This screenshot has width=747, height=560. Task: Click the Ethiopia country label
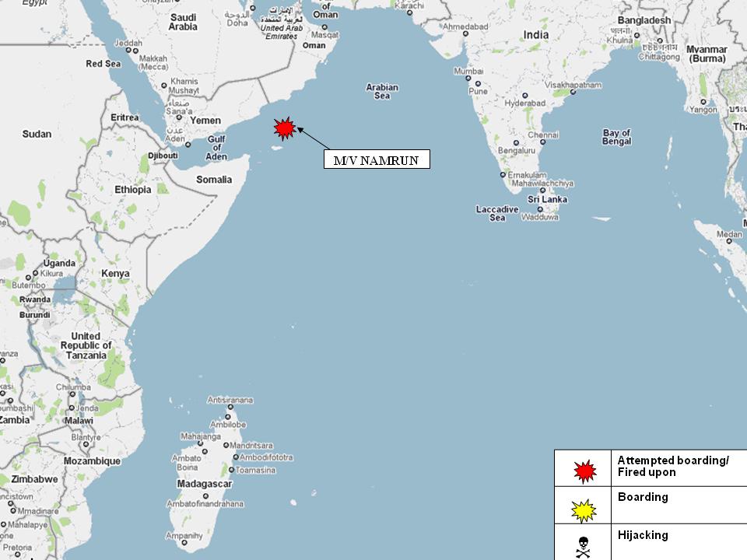pyautogui.click(x=132, y=190)
